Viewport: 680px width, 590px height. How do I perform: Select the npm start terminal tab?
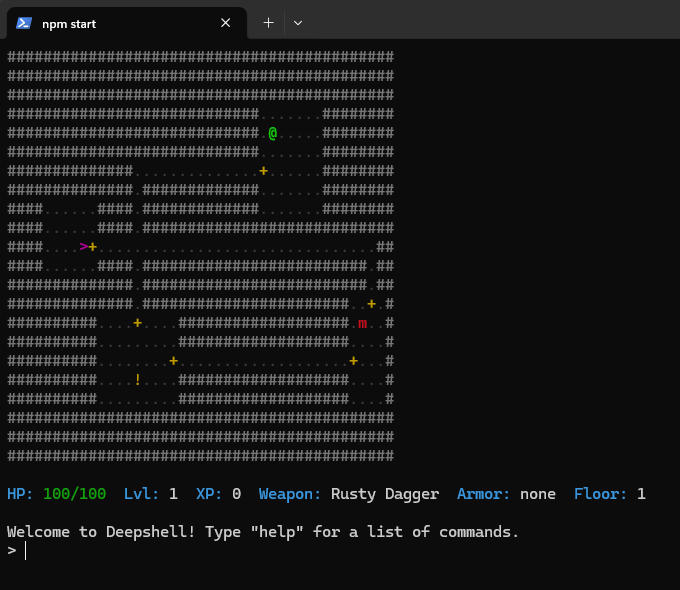coord(127,23)
